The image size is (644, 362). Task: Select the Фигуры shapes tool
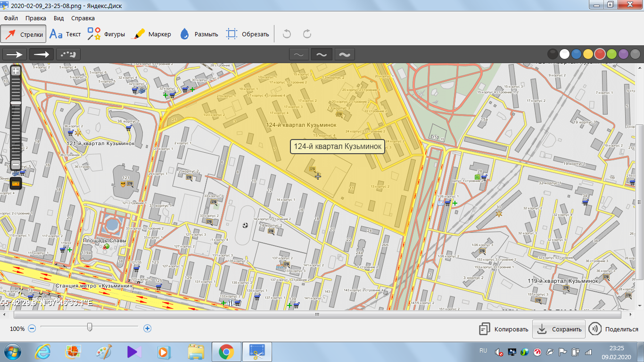[x=106, y=34]
